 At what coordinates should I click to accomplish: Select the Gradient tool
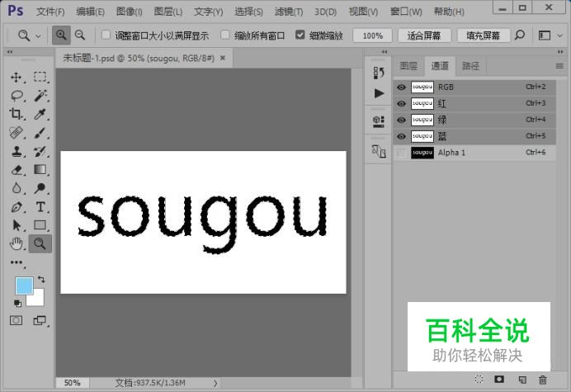(x=40, y=169)
